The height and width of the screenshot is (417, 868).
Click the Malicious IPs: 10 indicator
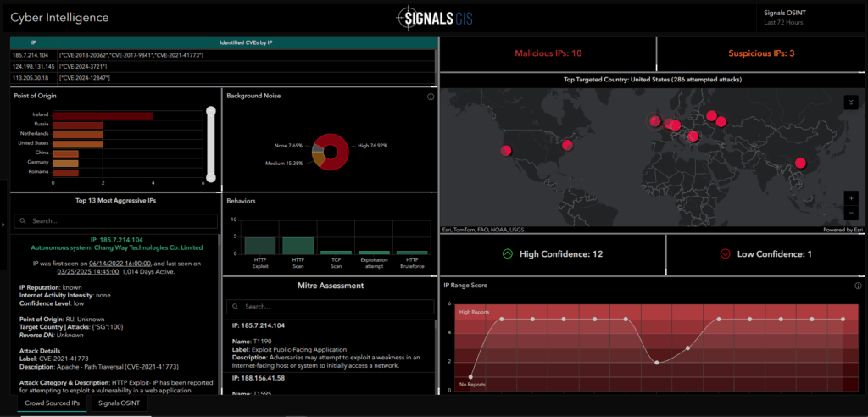pyautogui.click(x=548, y=54)
